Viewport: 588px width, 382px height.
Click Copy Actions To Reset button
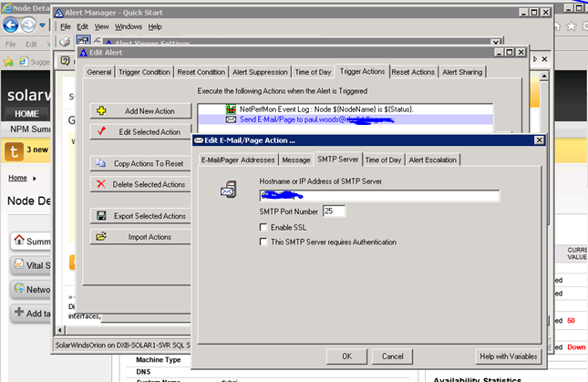pyautogui.click(x=140, y=163)
